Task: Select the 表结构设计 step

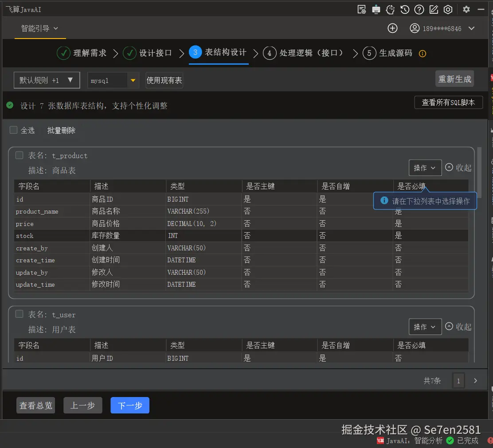Action: pyautogui.click(x=225, y=52)
